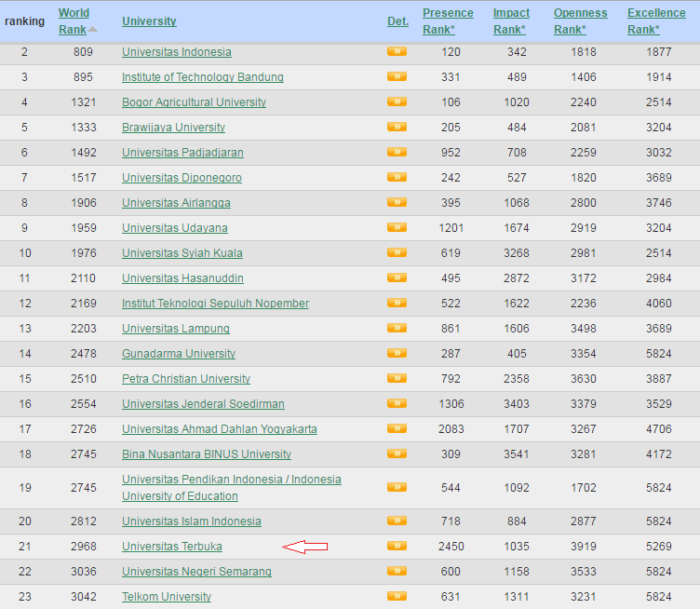This screenshot has width=700, height=609.
Task: Open details icon for Universitas Diponegoro
Action: click(397, 177)
